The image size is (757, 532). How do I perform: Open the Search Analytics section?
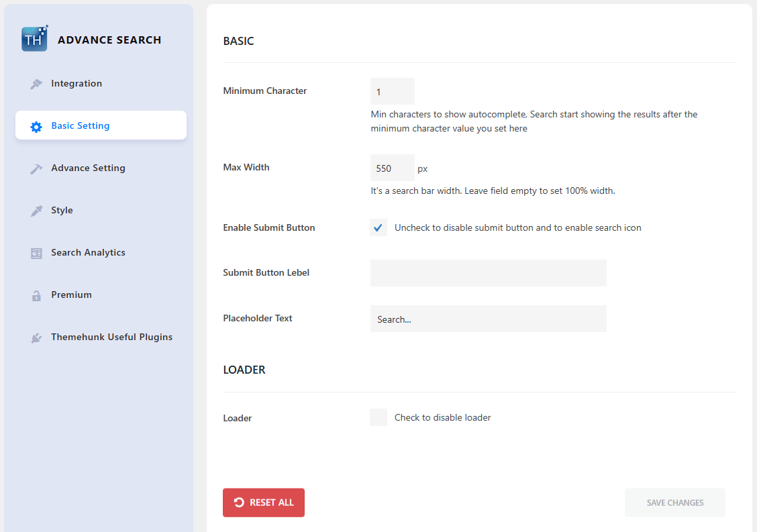click(88, 253)
